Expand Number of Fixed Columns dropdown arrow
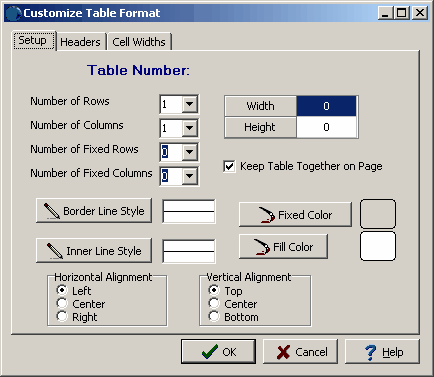 pyautogui.click(x=190, y=176)
